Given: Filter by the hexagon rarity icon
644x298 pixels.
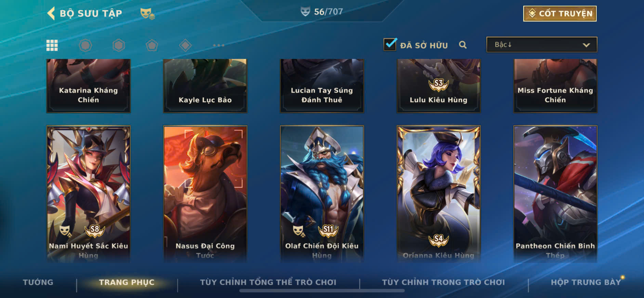Looking at the screenshot, I should (x=119, y=45).
